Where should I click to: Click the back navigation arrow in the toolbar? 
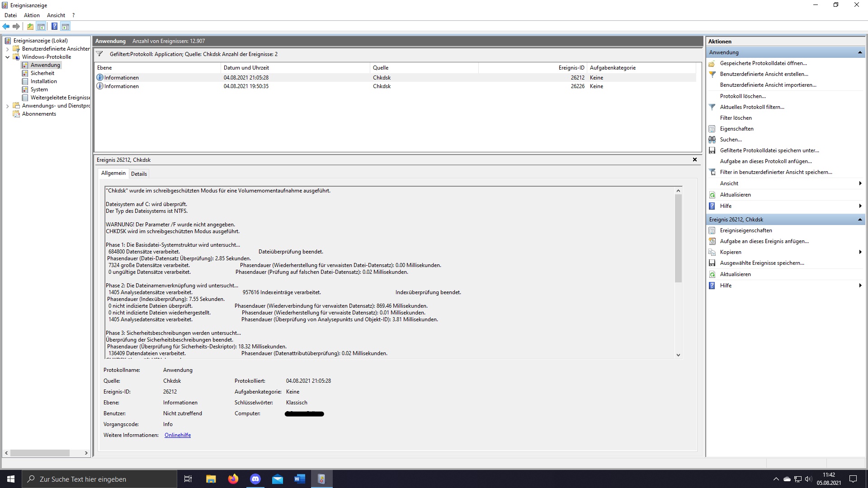(x=6, y=26)
